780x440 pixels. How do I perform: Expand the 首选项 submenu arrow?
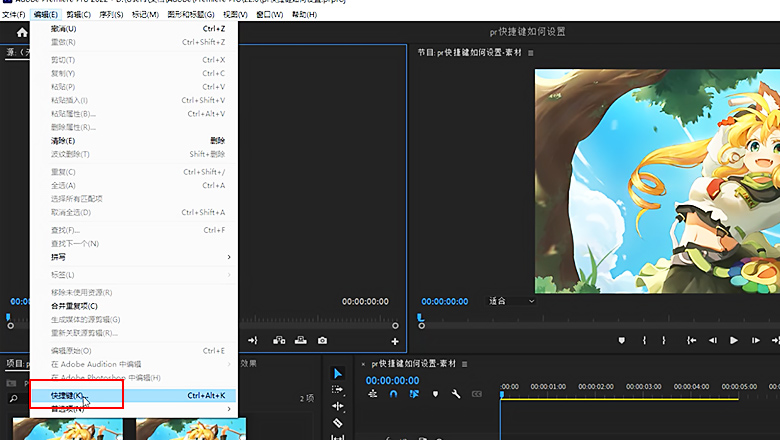pyautogui.click(x=229, y=409)
